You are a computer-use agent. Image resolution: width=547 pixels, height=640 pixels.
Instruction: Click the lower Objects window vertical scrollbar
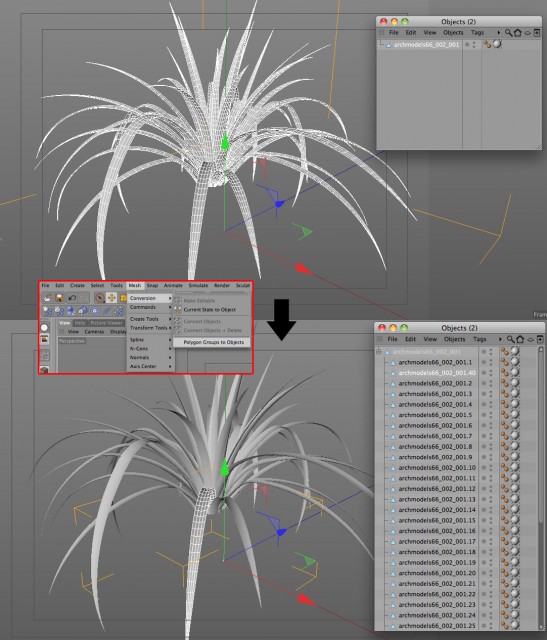[541, 488]
